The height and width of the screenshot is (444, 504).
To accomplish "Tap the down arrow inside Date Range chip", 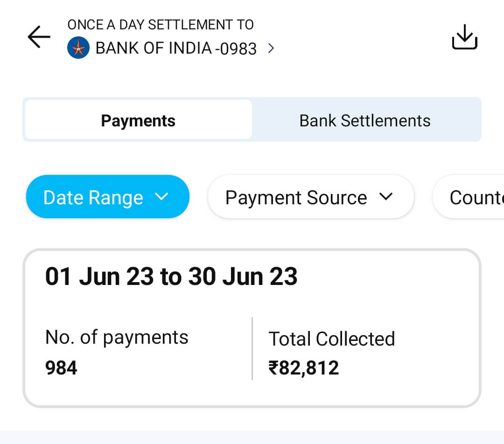I will click(161, 197).
